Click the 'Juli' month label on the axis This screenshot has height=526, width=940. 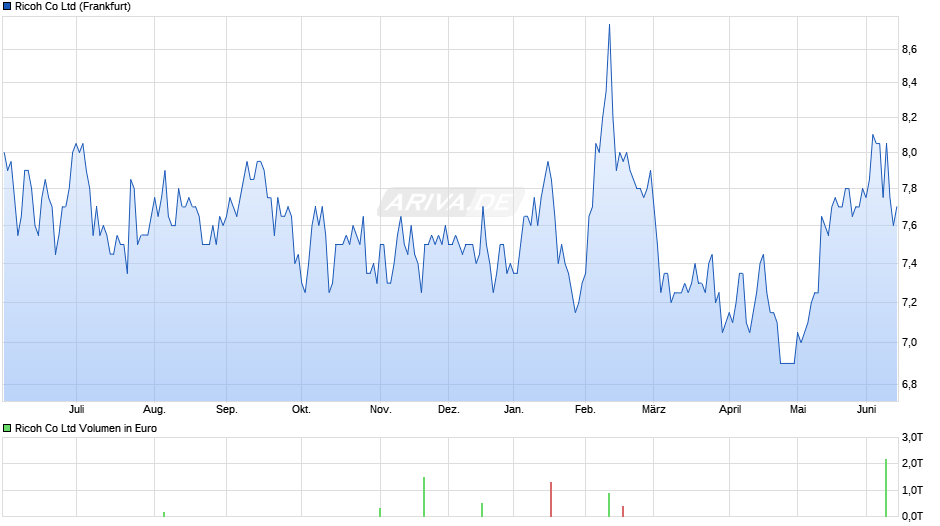pos(76,409)
